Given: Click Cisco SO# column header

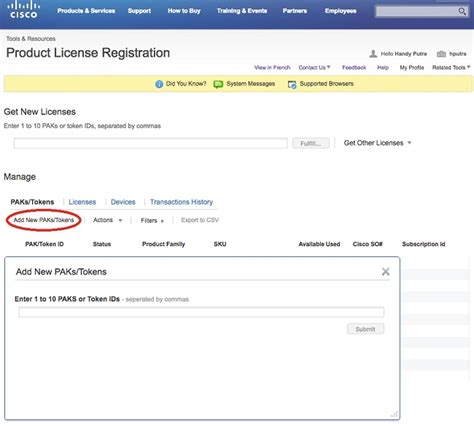Looking at the screenshot, I should pos(368,244).
